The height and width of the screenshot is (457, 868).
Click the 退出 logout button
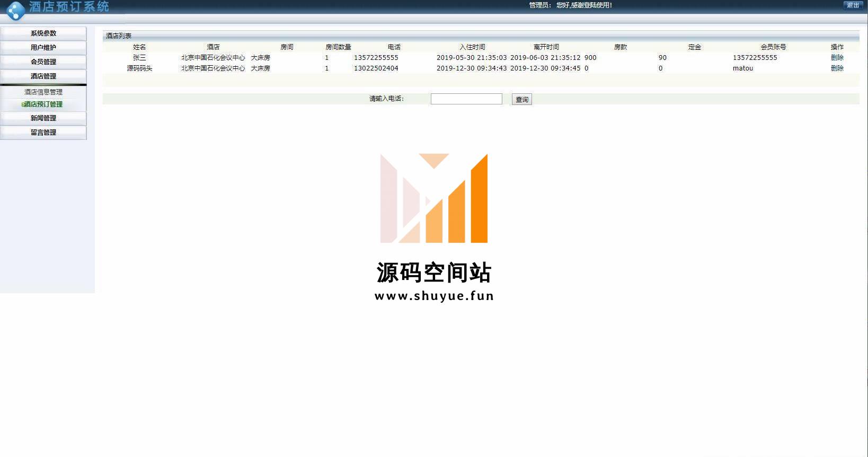click(853, 5)
